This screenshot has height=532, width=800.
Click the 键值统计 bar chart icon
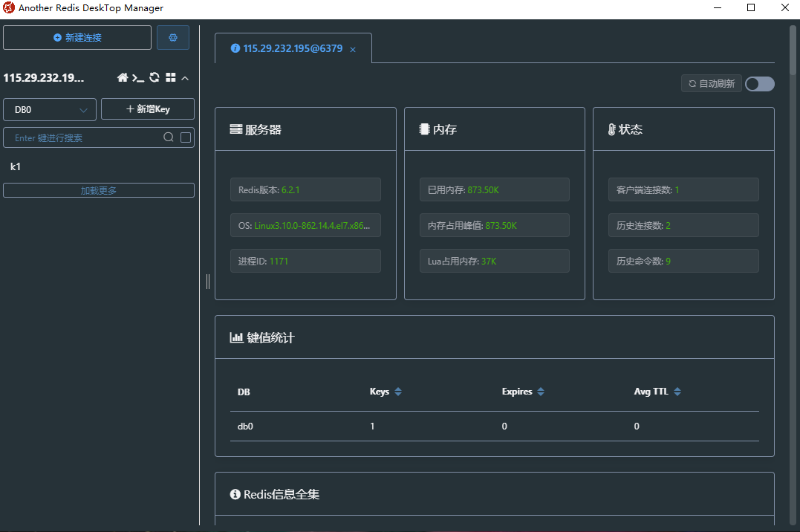(x=236, y=337)
